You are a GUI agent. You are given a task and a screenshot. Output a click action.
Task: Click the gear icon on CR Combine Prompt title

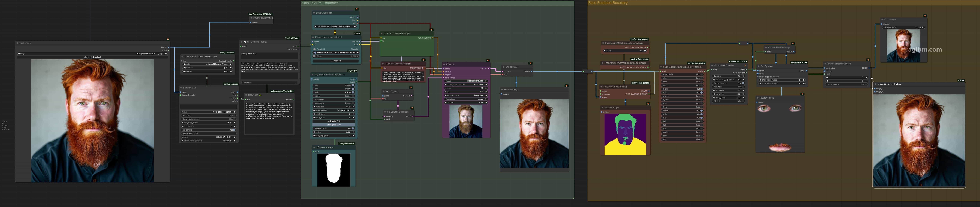(x=245, y=42)
